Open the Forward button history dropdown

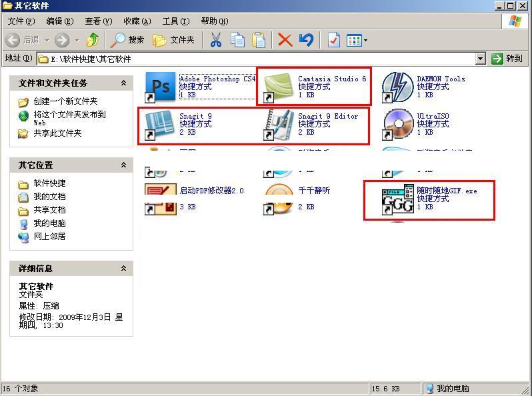click(x=77, y=41)
